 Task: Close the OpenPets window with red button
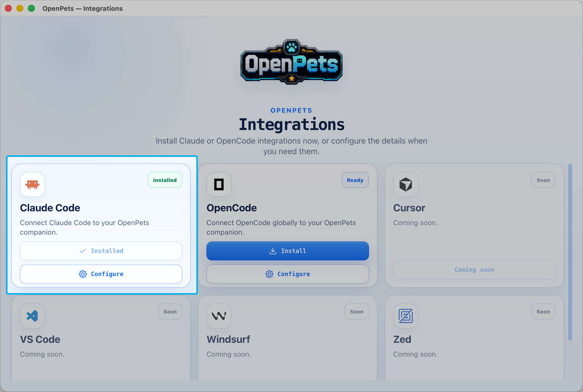[x=8, y=8]
